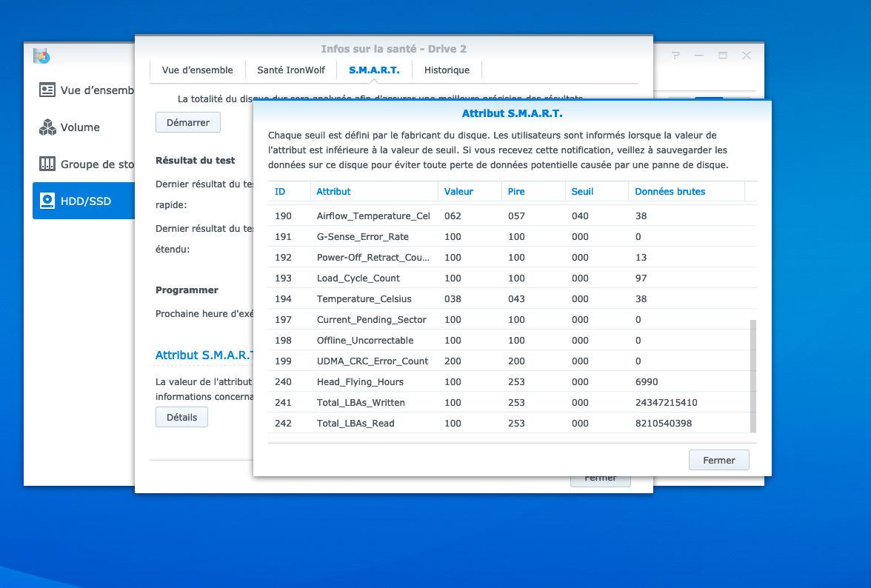Switch to Vue d'ensemble tab in Drive 2 dialog
The height and width of the screenshot is (588, 871).
[197, 70]
